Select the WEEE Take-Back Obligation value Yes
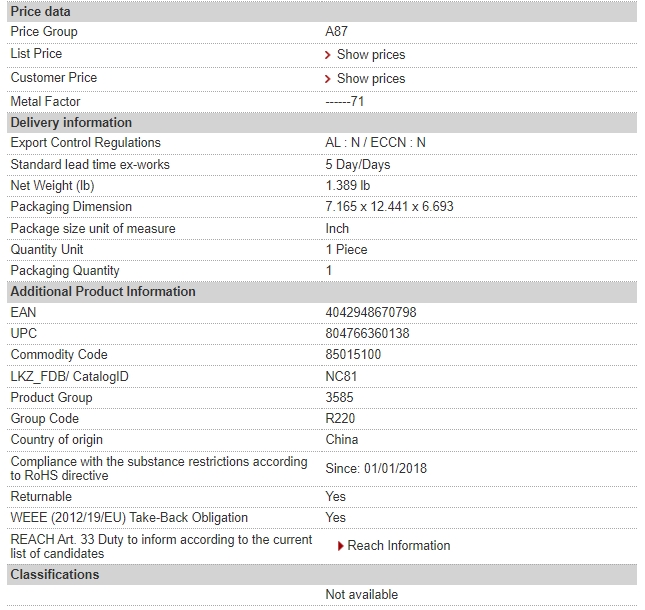Screen dimensions: 645x610 tap(335, 517)
